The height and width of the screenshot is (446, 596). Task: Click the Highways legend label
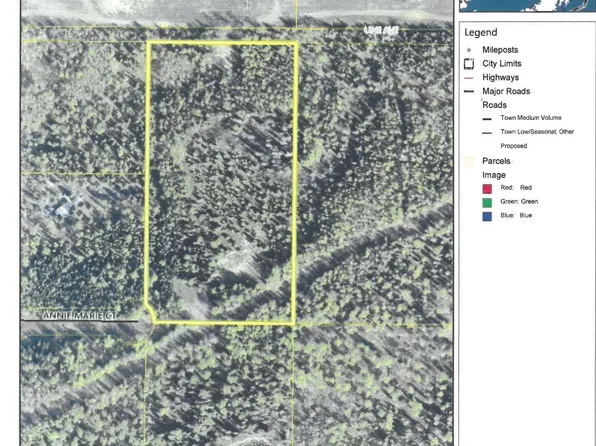point(501,78)
